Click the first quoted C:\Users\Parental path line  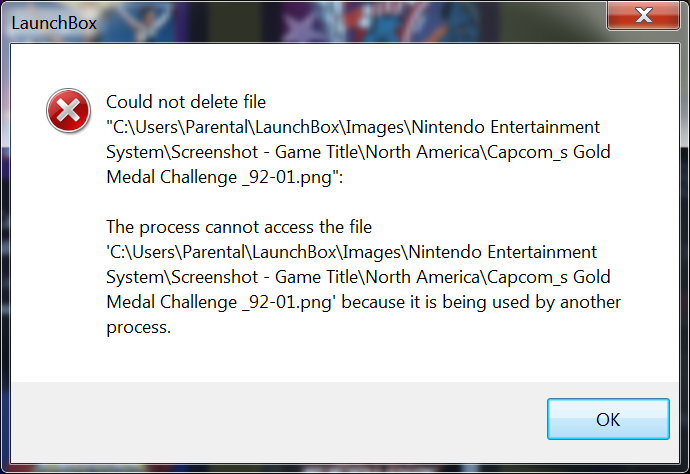353,127
